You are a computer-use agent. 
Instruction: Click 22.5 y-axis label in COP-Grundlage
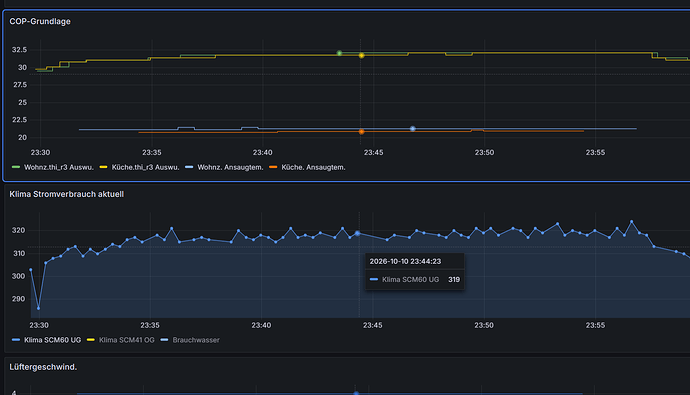tap(19, 120)
